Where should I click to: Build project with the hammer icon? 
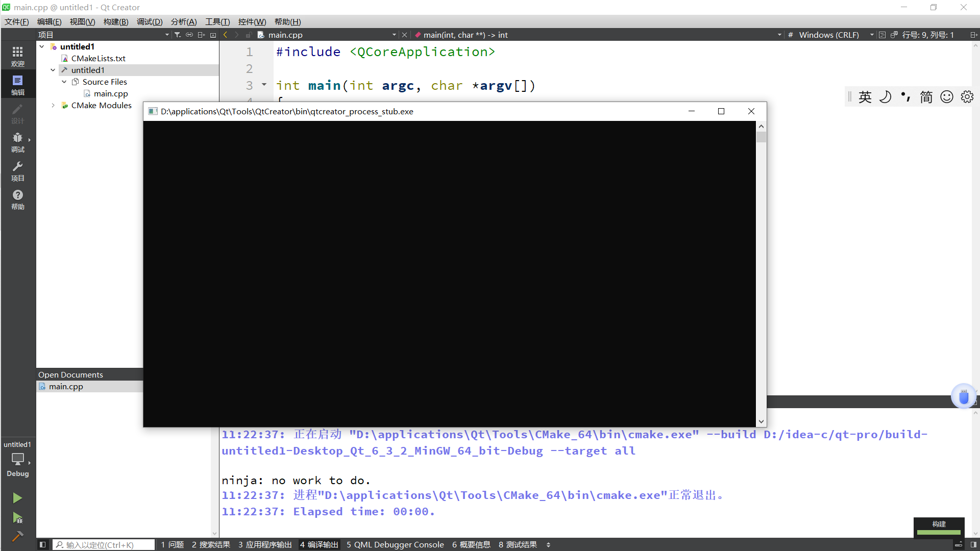pyautogui.click(x=17, y=536)
